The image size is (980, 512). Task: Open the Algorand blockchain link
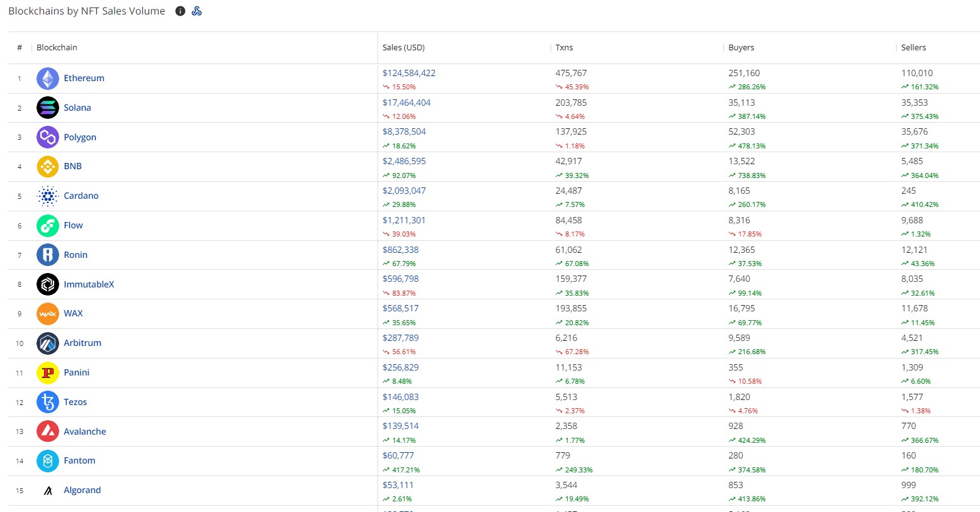click(82, 490)
